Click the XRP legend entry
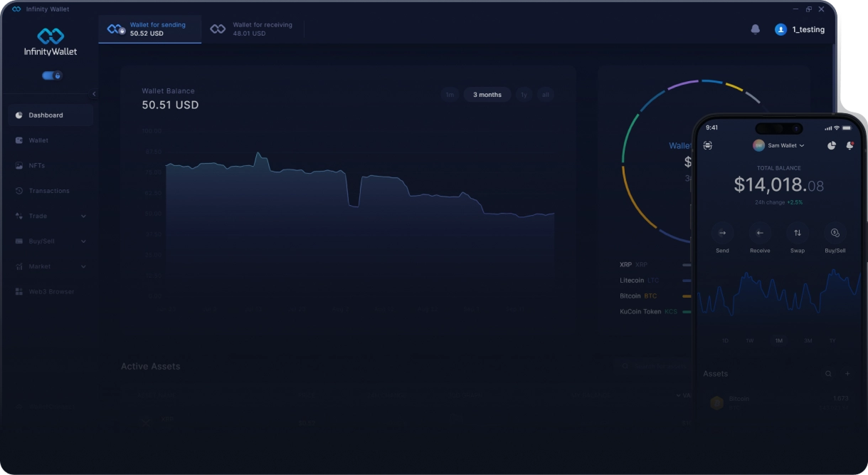This screenshot has width=868, height=475. (634, 265)
